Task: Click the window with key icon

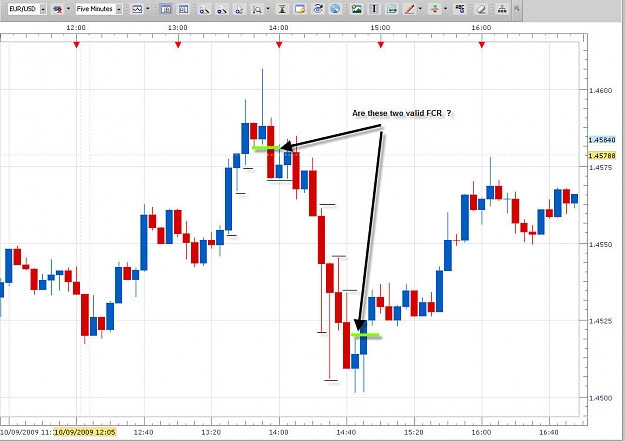Action: (x=300, y=9)
